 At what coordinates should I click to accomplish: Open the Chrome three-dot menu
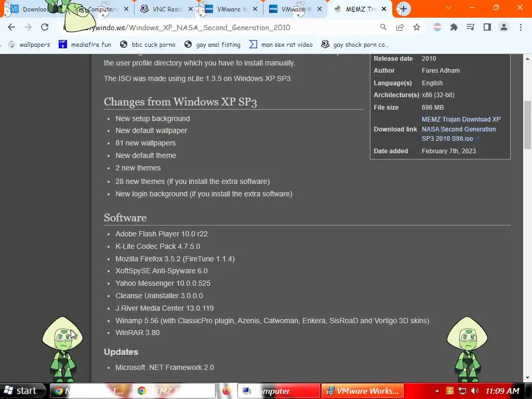point(521,27)
